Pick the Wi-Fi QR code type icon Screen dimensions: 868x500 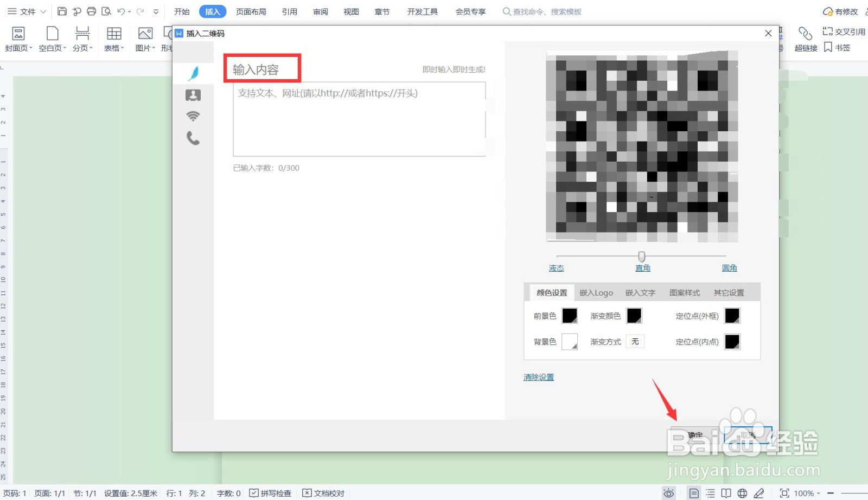(x=193, y=116)
